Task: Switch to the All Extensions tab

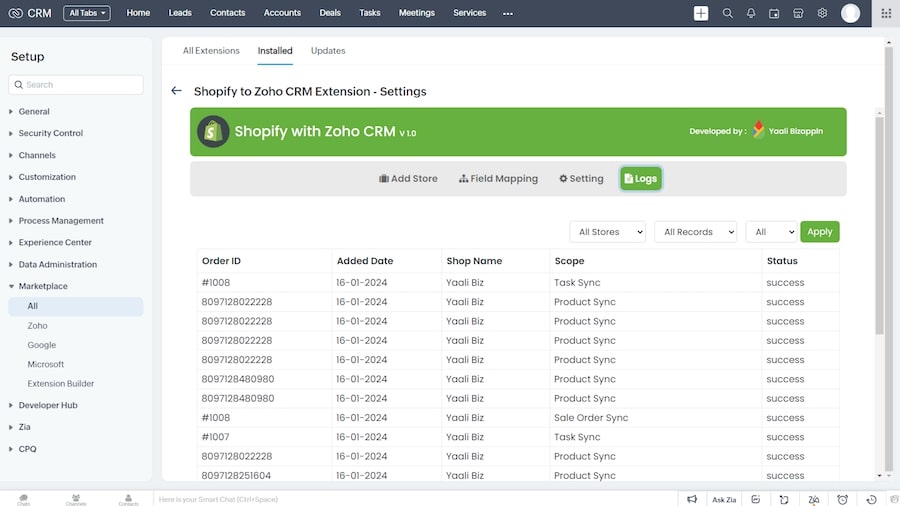Action: (x=211, y=50)
